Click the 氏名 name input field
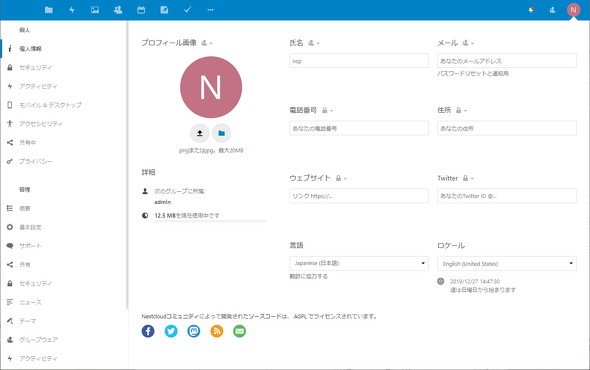The height and width of the screenshot is (370, 590). pos(359,61)
